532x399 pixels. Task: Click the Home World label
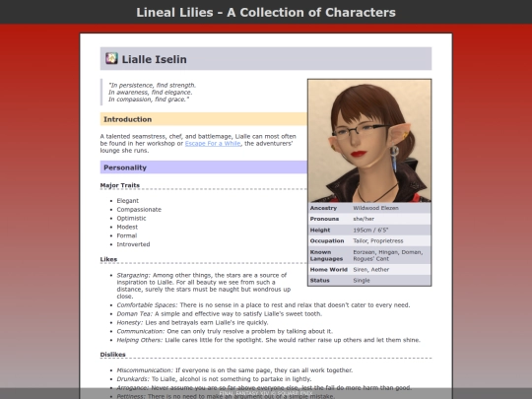[329, 270]
